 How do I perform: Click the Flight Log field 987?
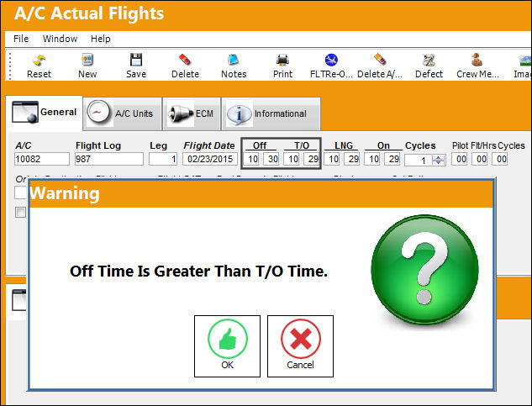pyautogui.click(x=109, y=159)
